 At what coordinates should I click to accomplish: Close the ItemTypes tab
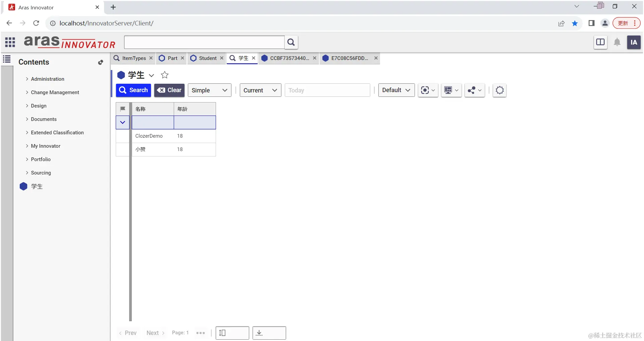pos(151,58)
